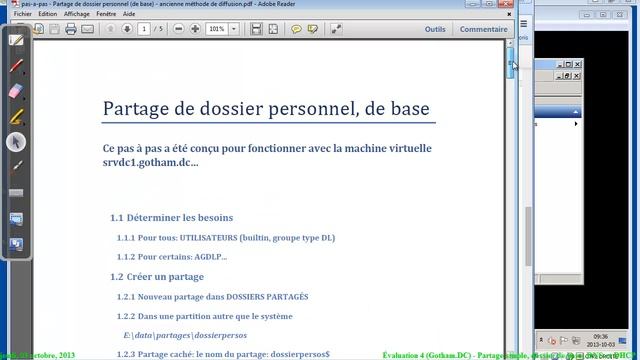Add a sticky note comment
Screen dimensions: 640x360
point(296,29)
